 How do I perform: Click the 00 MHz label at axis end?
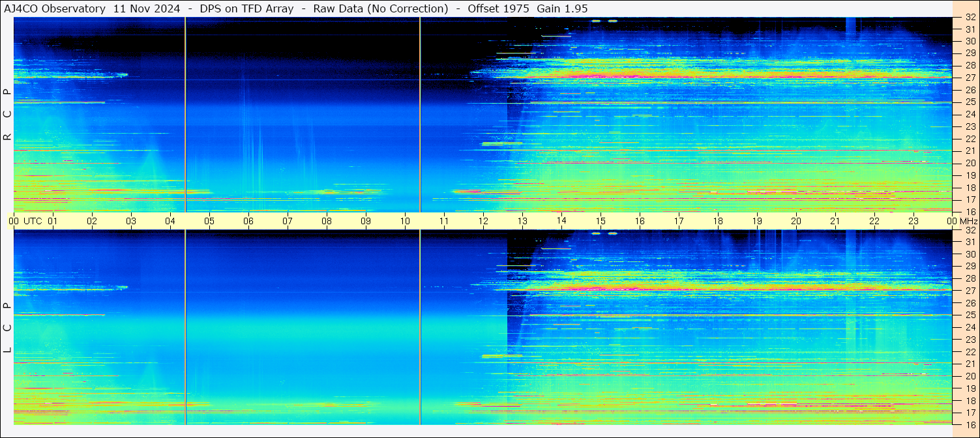(x=962, y=221)
